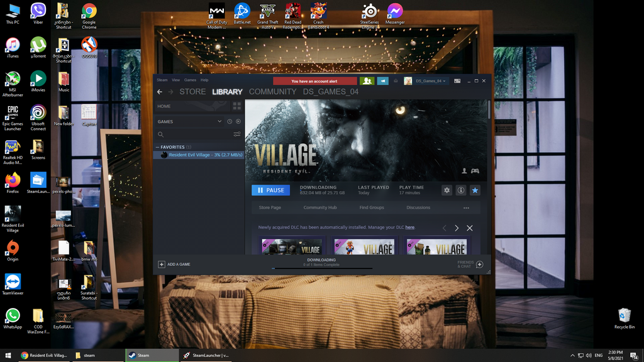Open Google Chrome desktop shortcut

click(x=89, y=16)
